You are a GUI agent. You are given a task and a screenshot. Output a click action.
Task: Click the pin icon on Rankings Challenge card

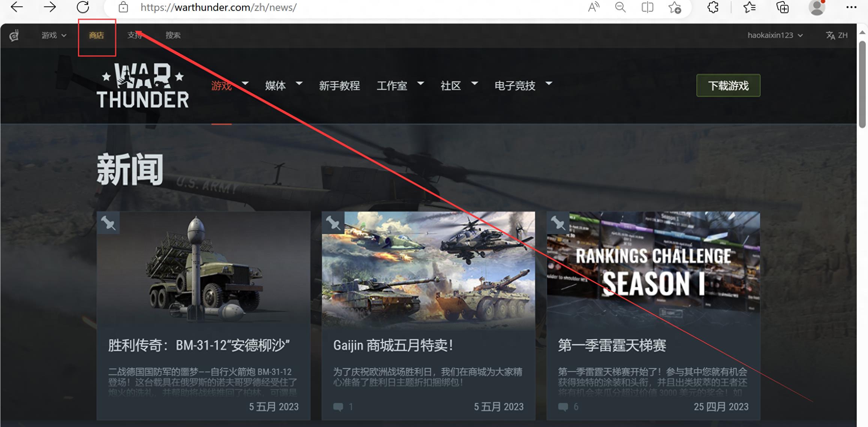tap(558, 223)
